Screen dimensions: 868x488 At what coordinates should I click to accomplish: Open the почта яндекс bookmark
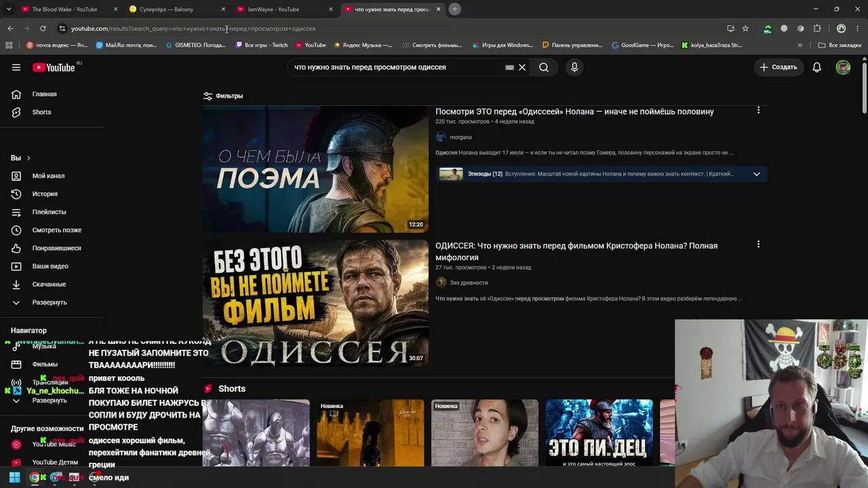[x=57, y=45]
